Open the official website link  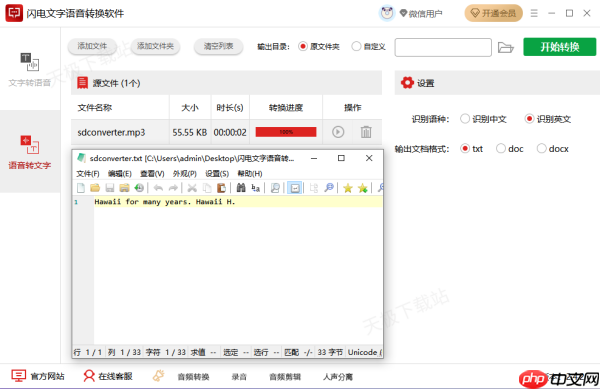(38, 376)
